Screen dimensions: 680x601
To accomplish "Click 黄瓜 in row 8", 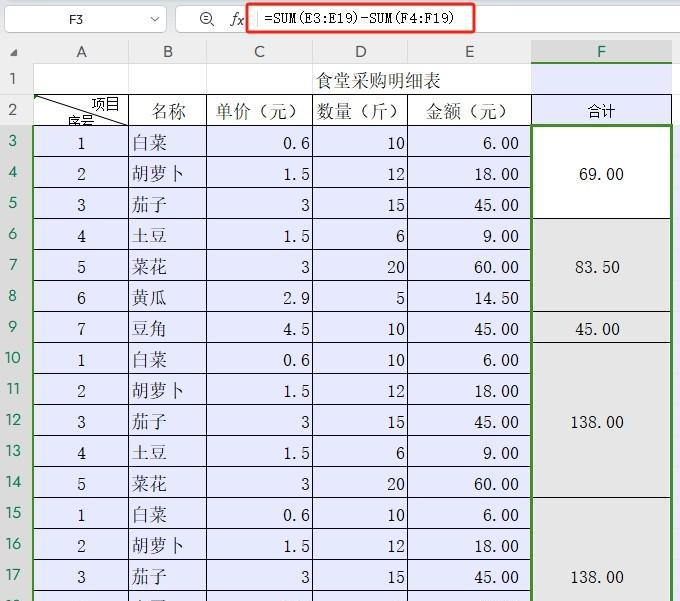I will point(168,297).
